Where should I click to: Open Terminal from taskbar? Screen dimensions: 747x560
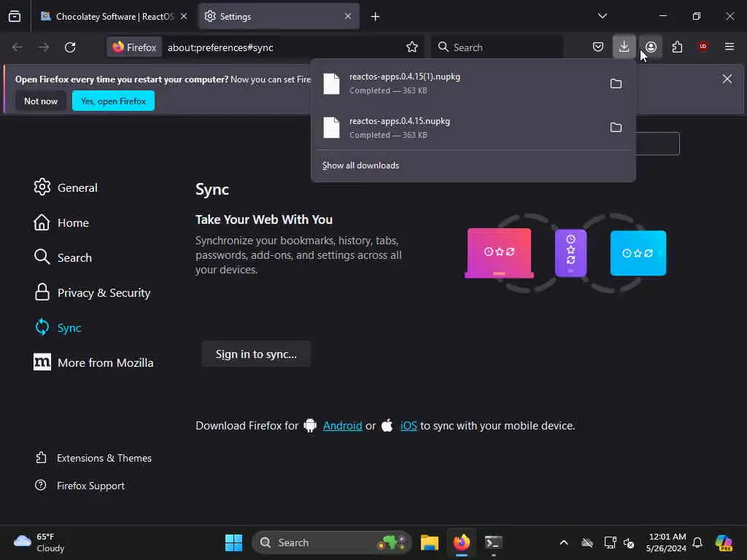tap(493, 542)
